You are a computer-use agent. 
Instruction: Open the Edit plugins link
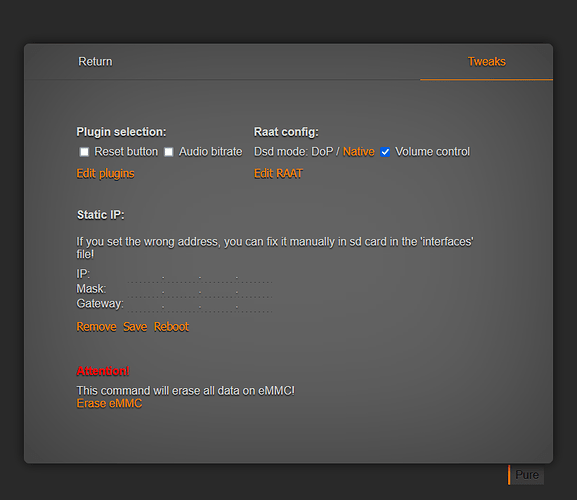coord(105,173)
